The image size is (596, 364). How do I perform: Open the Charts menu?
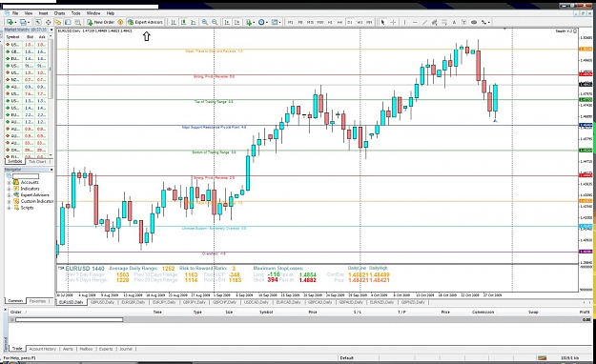click(x=60, y=13)
